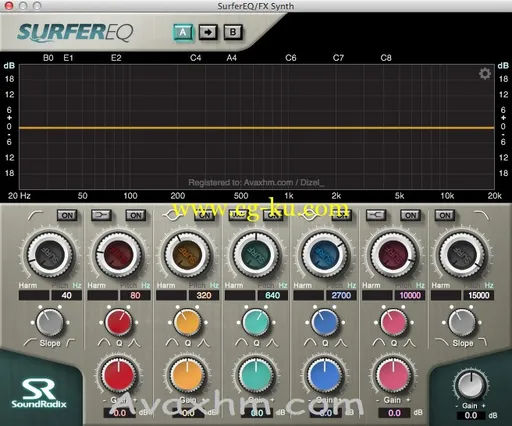The width and height of the screenshot is (512, 426).
Task: Click the blue Q knob
Action: point(325,322)
